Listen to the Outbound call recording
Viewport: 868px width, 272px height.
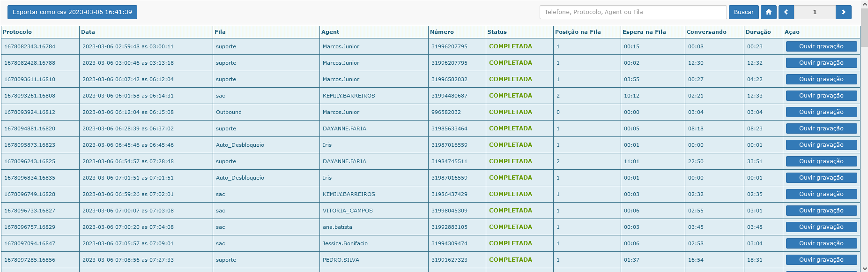[821, 112]
